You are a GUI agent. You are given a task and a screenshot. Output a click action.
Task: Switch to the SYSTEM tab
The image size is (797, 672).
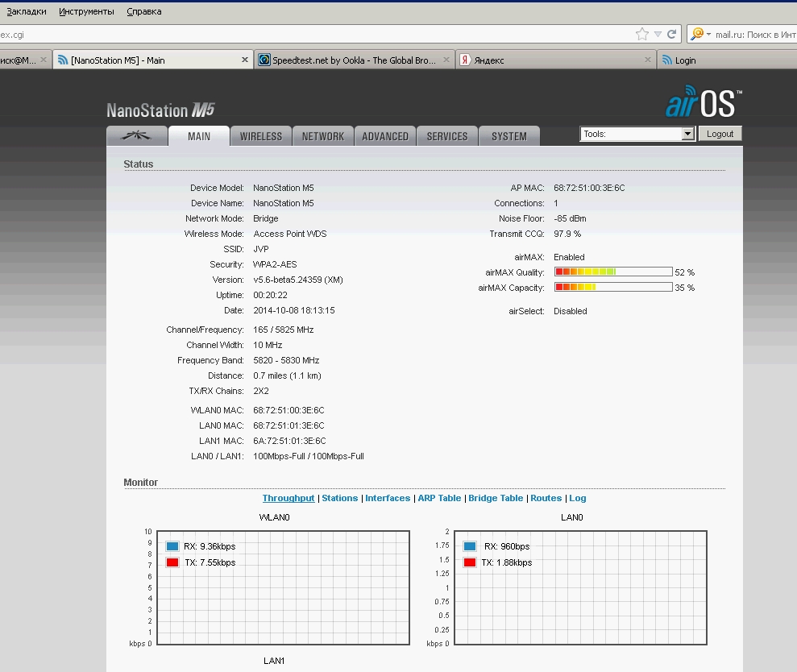tap(509, 135)
